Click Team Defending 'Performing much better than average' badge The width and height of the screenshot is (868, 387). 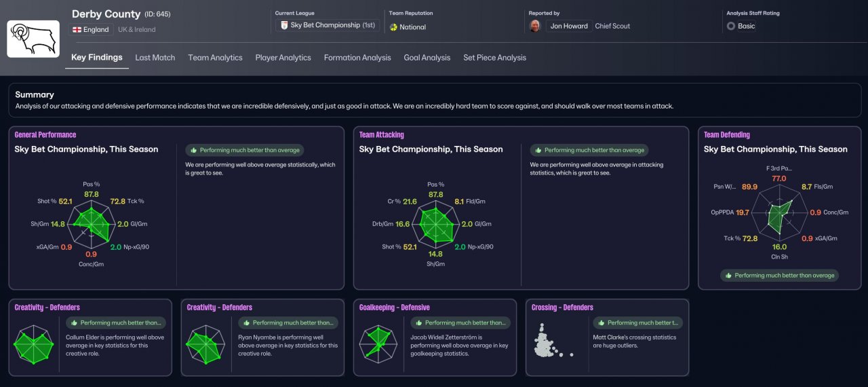tap(780, 276)
